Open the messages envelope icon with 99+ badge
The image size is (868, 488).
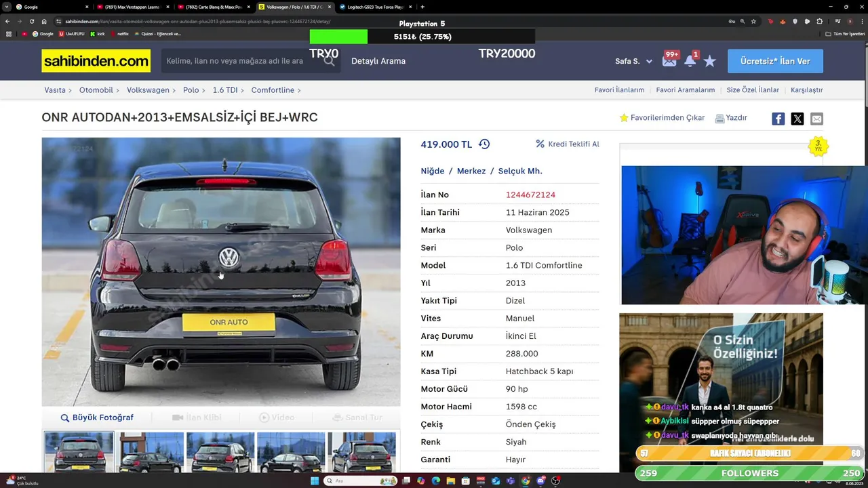(x=669, y=61)
